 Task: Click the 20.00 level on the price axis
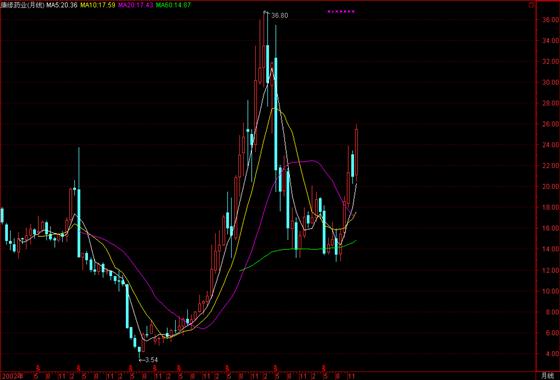pyautogui.click(x=551, y=186)
